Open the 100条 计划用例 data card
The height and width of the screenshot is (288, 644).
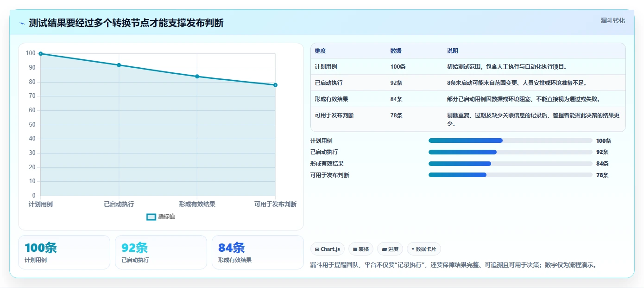click(64, 252)
